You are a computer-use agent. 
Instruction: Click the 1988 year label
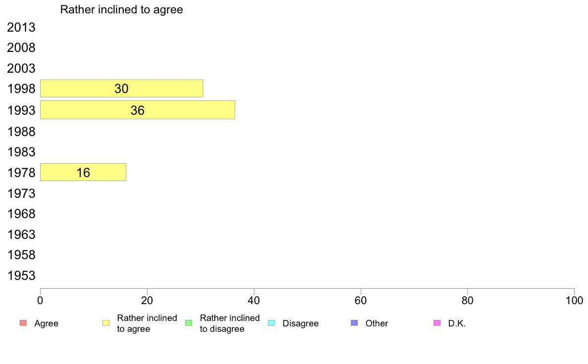pyautogui.click(x=21, y=132)
